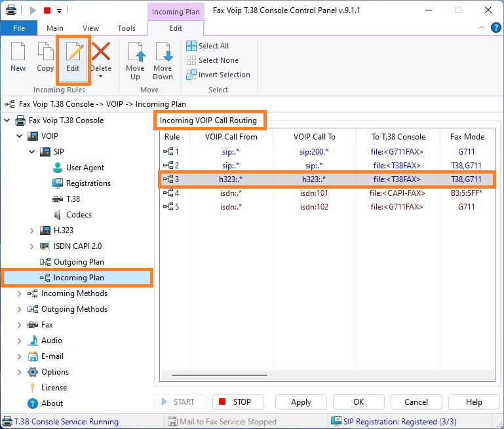
Task: Select Codecs in the tree
Action: [x=79, y=215]
